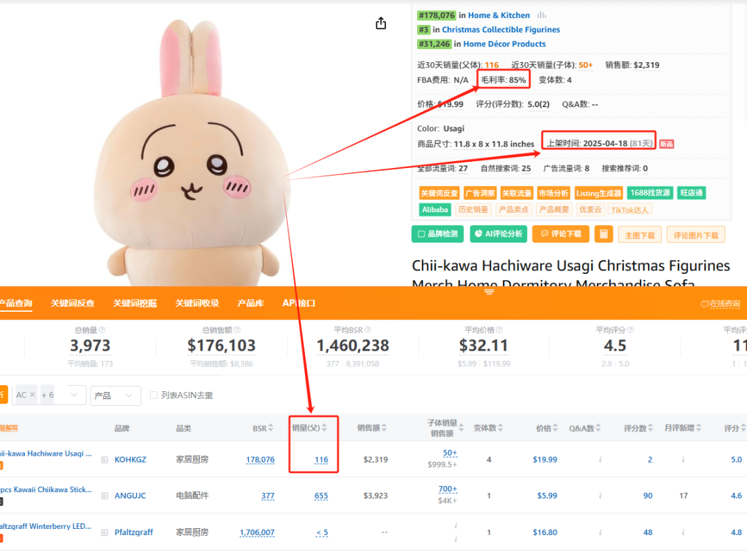The height and width of the screenshot is (560, 747).
Task: Click help icon beside 总销售额
Action: coord(237,330)
